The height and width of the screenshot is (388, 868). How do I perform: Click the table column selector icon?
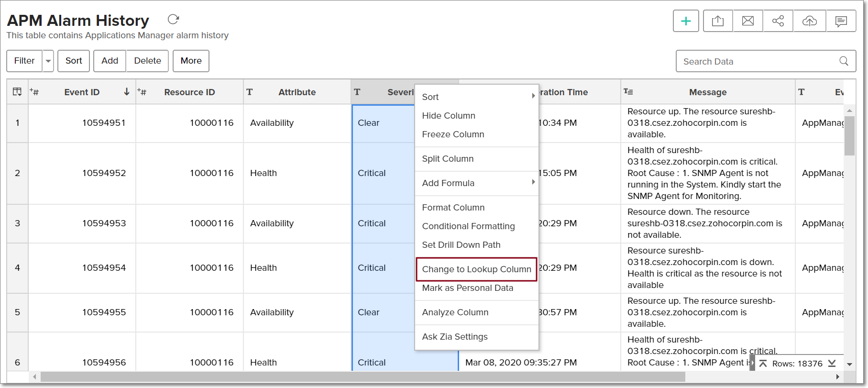17,92
